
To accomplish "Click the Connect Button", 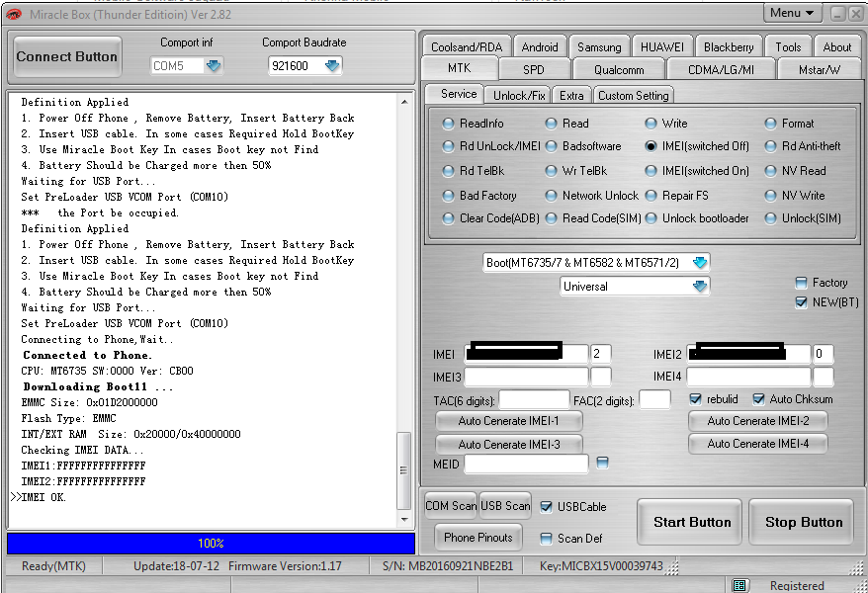I will 67,56.
